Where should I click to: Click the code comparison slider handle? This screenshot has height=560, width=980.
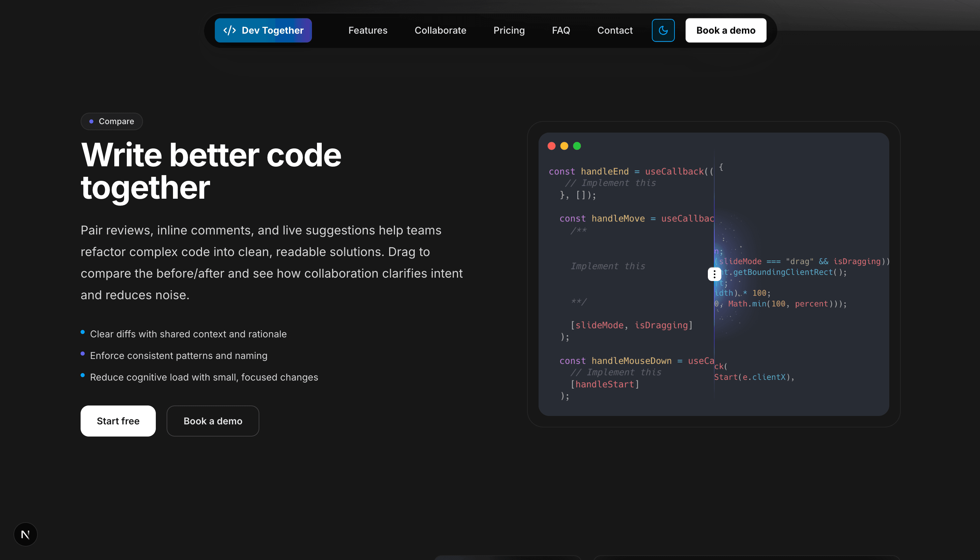(714, 274)
